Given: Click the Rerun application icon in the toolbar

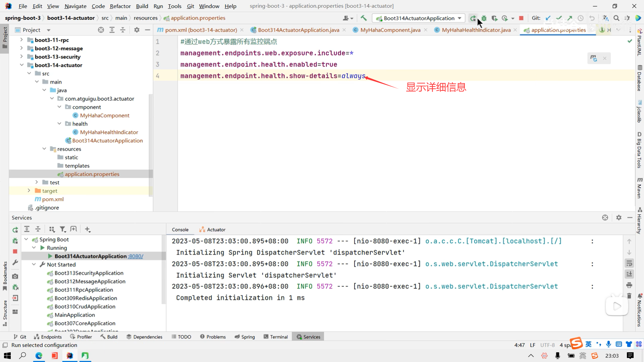Looking at the screenshot, I should click(473, 18).
